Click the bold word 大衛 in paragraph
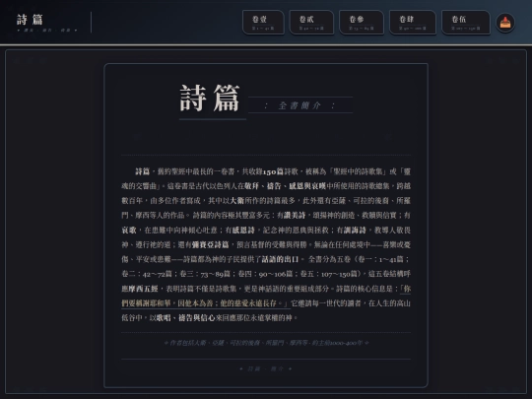 236,201
